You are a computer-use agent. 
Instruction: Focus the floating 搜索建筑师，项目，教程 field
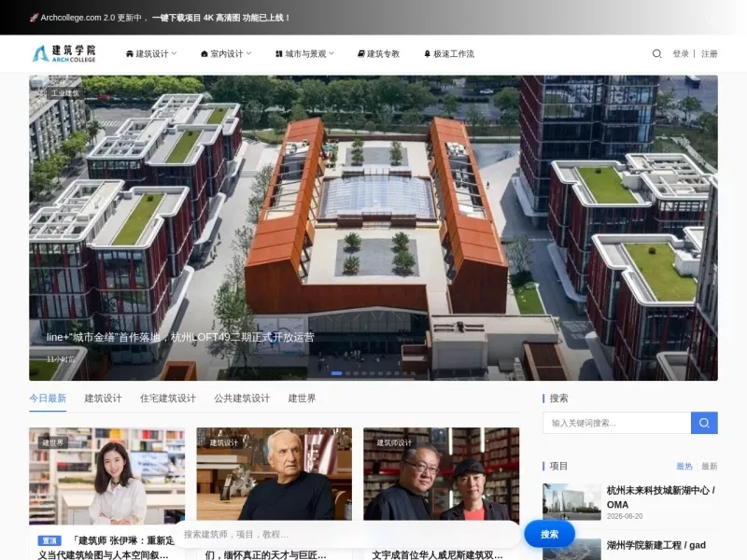(347, 534)
